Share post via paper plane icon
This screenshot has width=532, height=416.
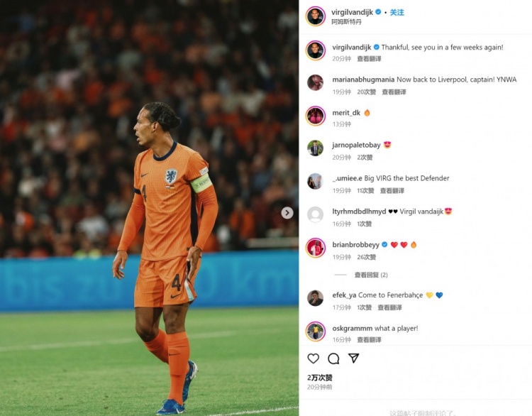[x=353, y=358]
